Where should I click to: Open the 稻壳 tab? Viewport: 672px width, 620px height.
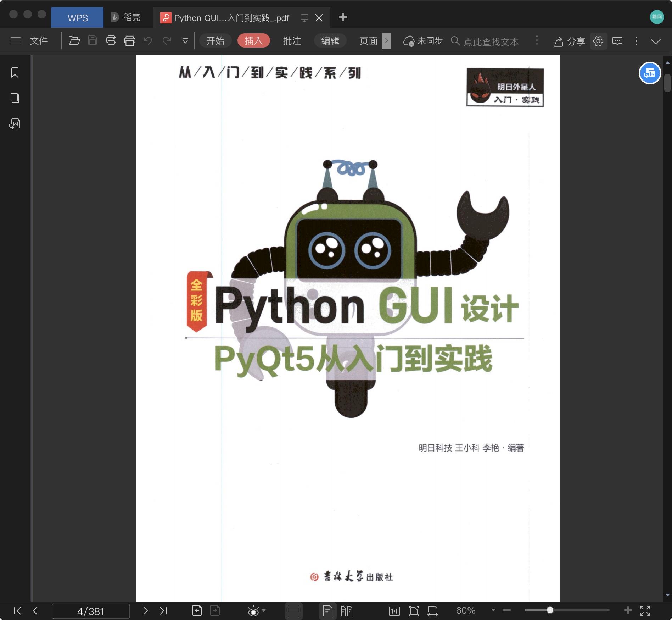coord(126,17)
